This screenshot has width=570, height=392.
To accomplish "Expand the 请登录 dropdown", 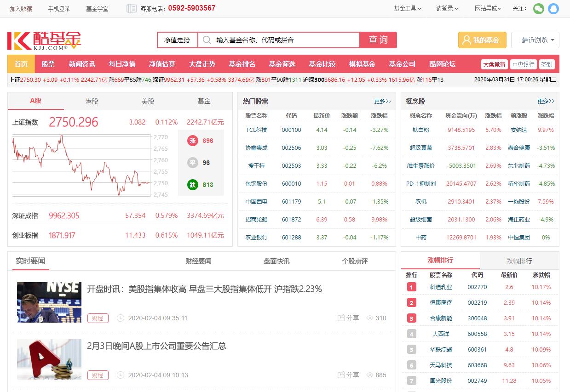I will click(x=448, y=8).
